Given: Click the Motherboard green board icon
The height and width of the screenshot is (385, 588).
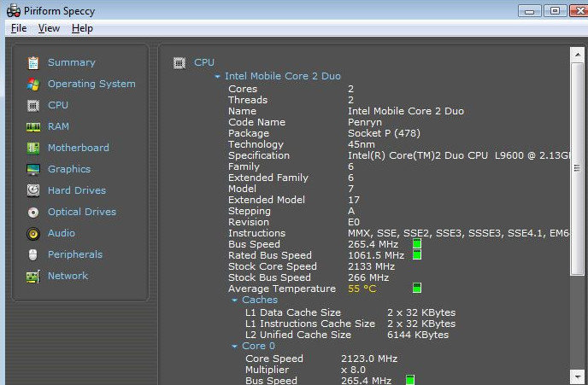Looking at the screenshot, I should click(x=33, y=148).
